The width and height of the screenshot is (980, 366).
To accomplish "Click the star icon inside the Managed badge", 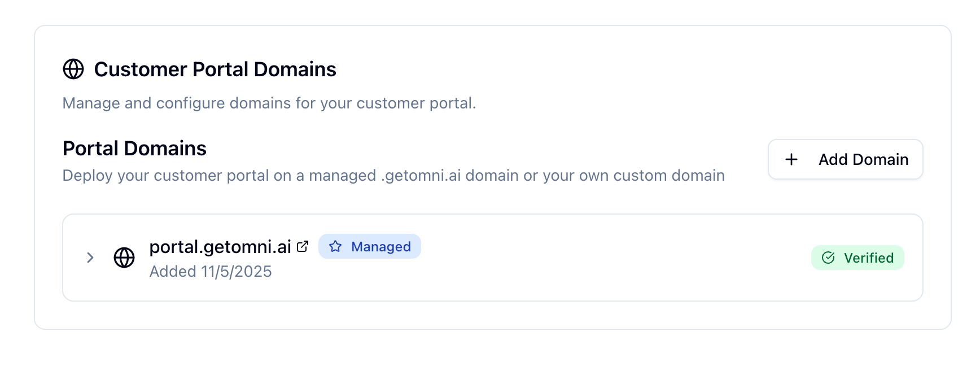I will (x=336, y=246).
